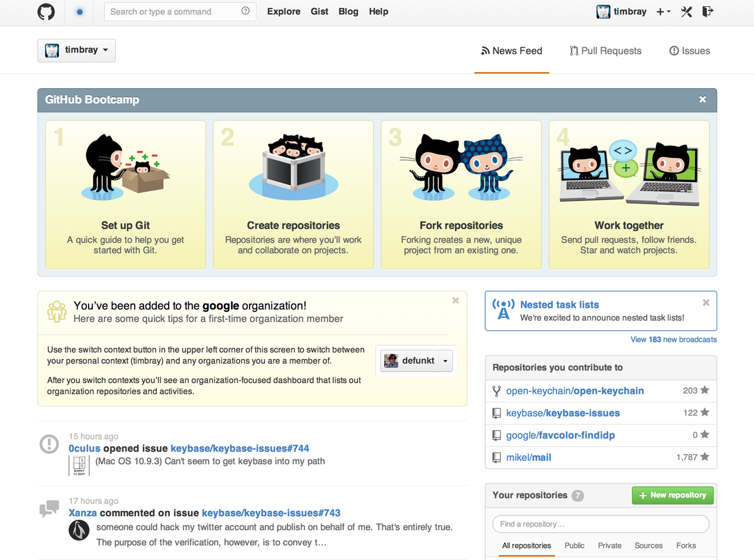754x560 pixels.
Task: Click star next to 0 count
Action: [705, 435]
